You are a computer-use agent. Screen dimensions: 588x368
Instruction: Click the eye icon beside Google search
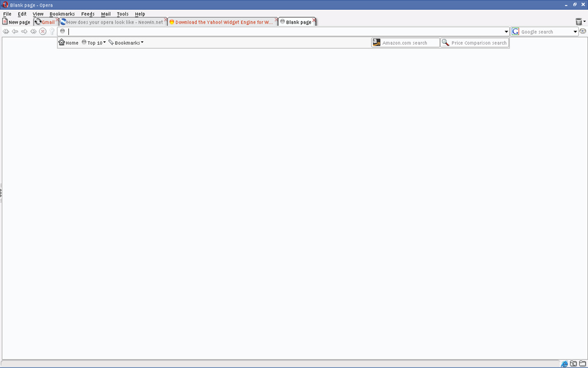coord(582,31)
